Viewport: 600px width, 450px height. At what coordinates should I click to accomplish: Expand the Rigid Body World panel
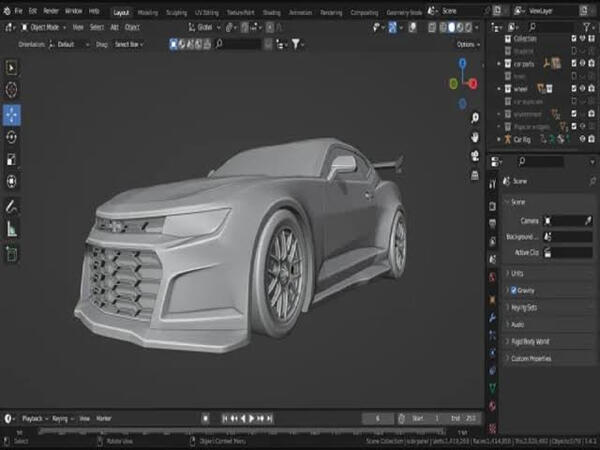536,341
